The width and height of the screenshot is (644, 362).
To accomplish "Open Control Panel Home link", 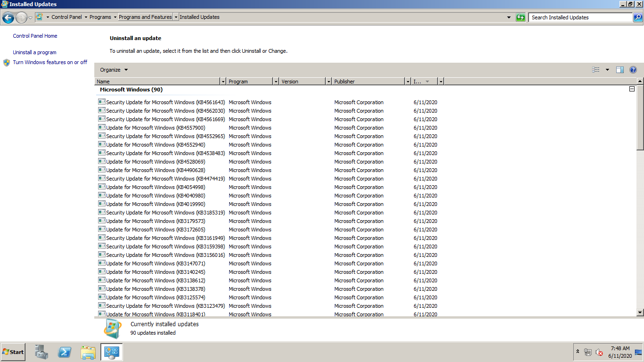I will 35,36.
